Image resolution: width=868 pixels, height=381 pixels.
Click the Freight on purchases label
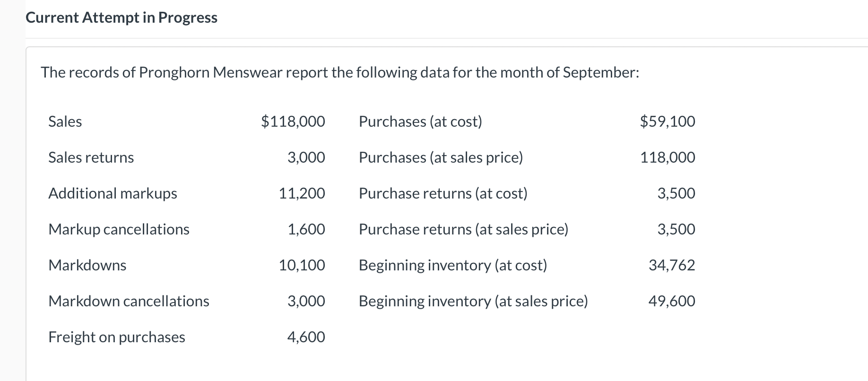tap(116, 337)
